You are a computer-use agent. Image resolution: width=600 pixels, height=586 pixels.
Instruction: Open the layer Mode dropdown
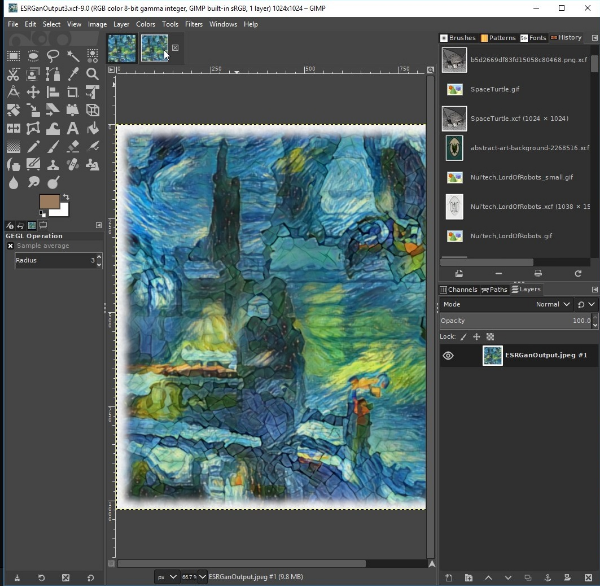[x=553, y=304]
